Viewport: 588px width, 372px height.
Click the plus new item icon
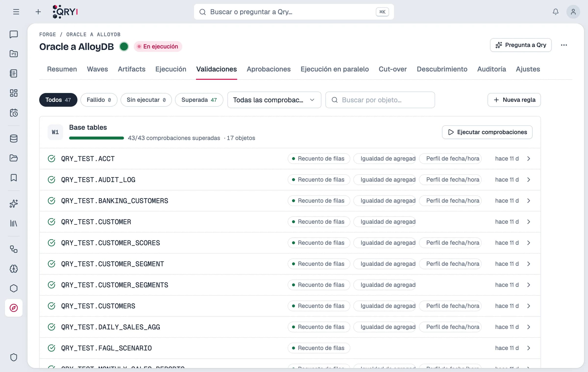click(x=38, y=12)
